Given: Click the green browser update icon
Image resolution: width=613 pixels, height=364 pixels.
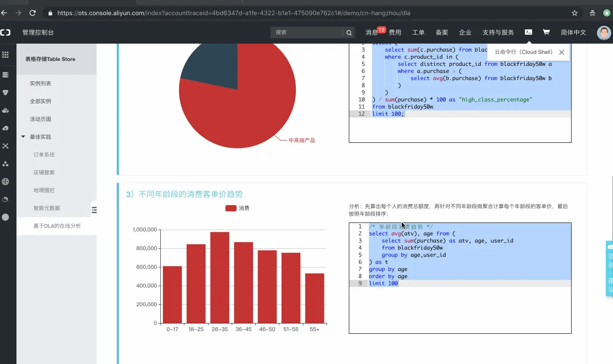Looking at the screenshot, I should coord(606,13).
